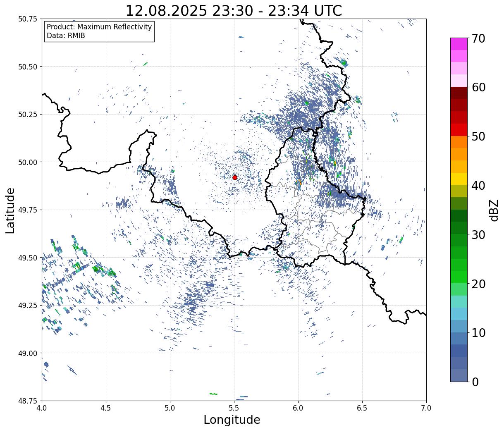This screenshot has height=430, width=504.
Task: Click the bright red colorbar swatch above 50
Action: coord(459,130)
